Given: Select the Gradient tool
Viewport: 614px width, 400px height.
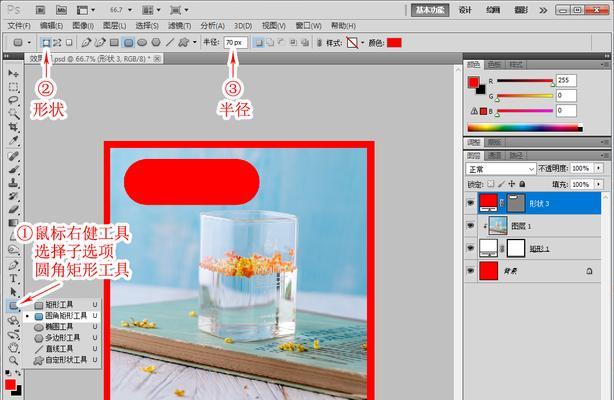Looking at the screenshot, I should click(x=13, y=223).
